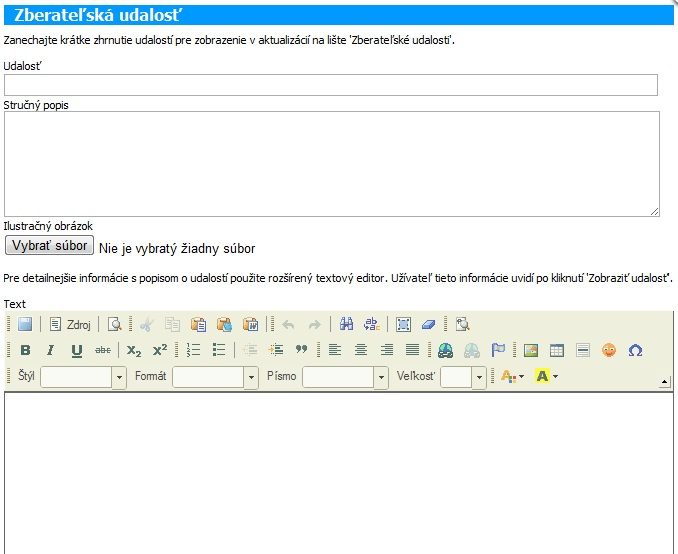This screenshot has height=554, width=678.
Task: Toggle the Blockquote icon
Action: coord(301,350)
